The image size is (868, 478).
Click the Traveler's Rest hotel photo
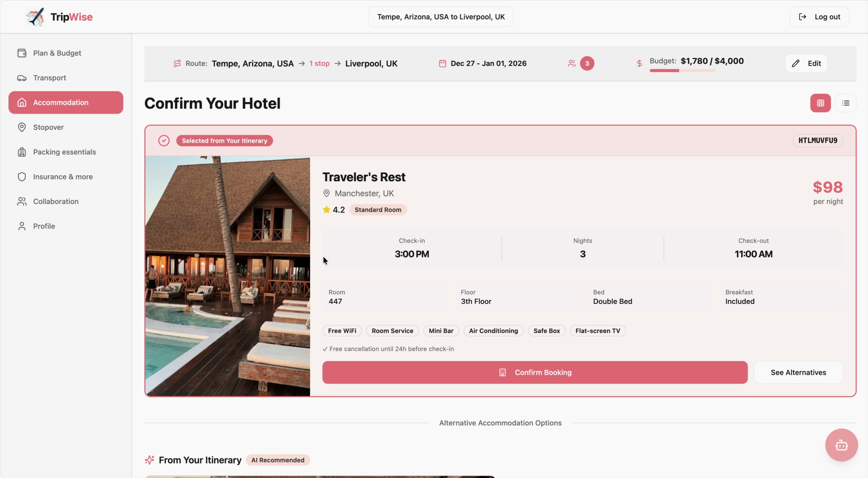228,276
